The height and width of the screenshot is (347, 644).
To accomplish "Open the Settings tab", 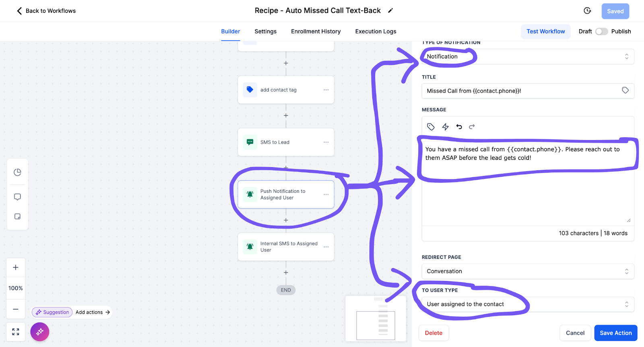I will click(x=266, y=31).
